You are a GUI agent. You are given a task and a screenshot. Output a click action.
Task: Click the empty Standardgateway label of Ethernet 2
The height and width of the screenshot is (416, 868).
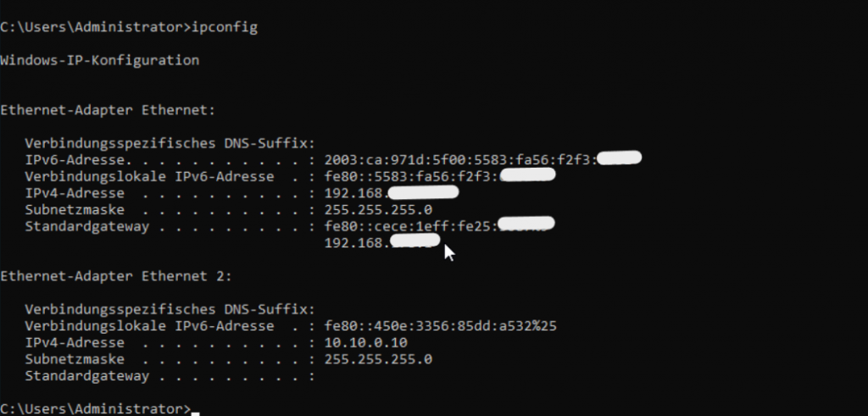[86, 375]
